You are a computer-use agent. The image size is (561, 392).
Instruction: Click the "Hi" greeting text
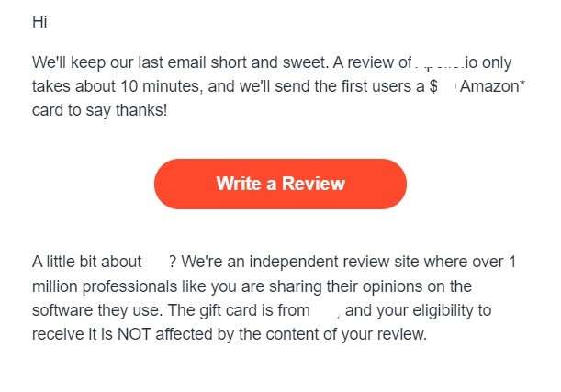39,22
